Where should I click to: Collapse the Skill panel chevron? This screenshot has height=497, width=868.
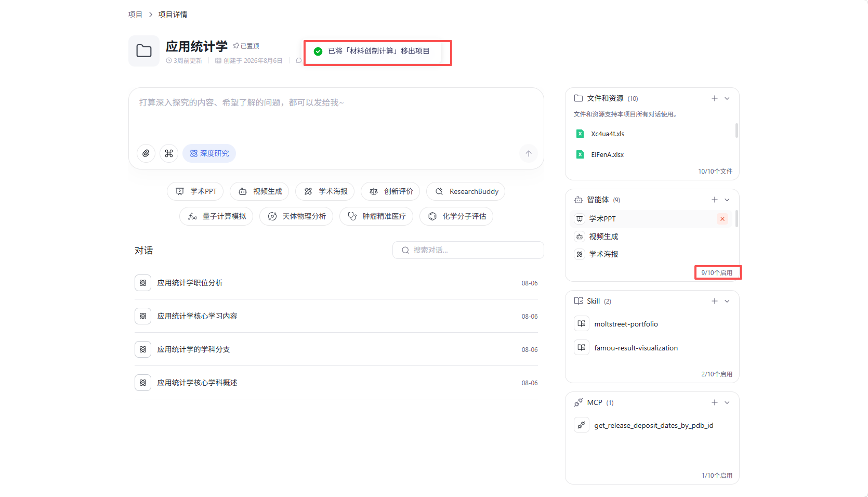727,301
